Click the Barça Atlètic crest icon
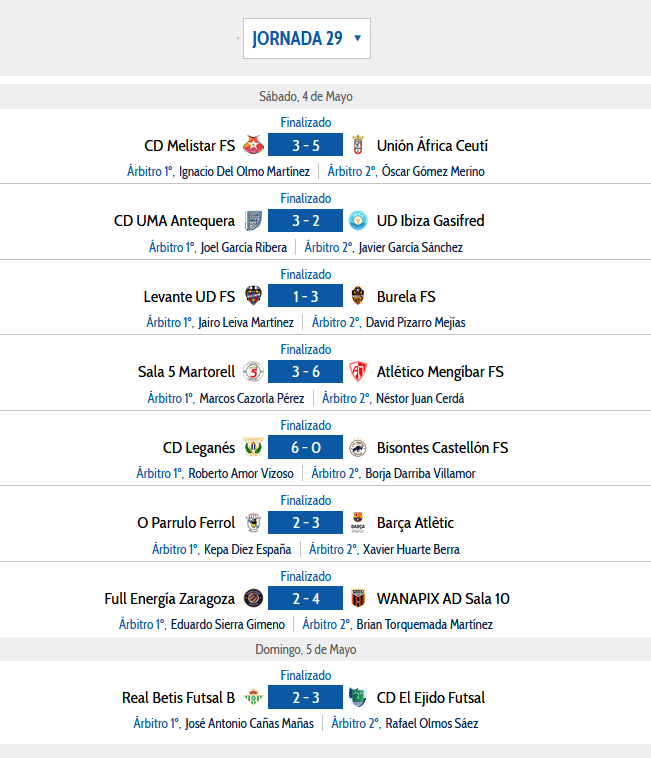 tap(358, 523)
